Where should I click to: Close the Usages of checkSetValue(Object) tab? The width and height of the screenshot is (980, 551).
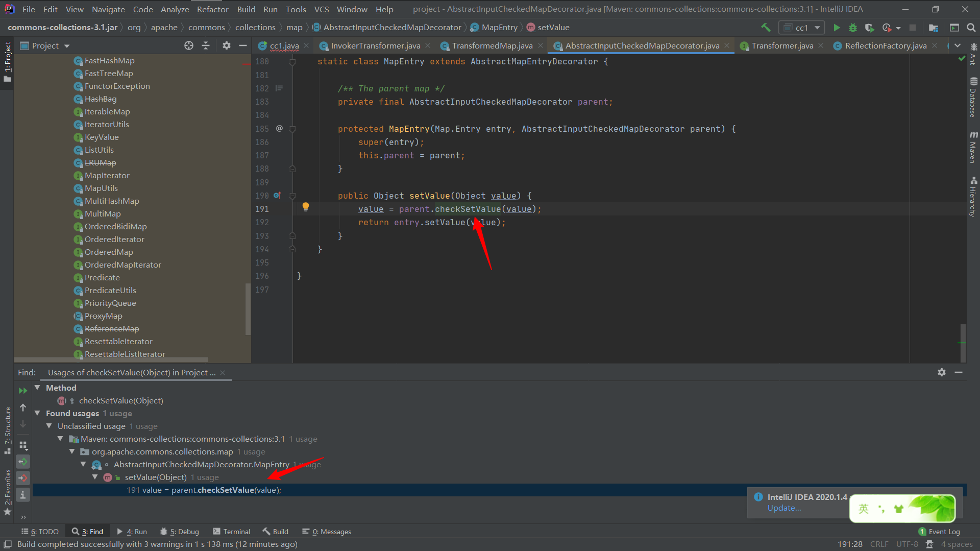[223, 373]
